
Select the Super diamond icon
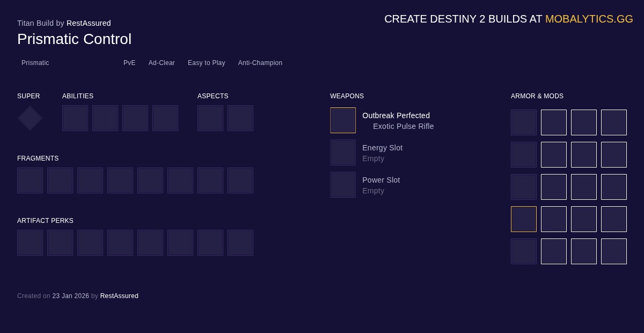tap(30, 118)
